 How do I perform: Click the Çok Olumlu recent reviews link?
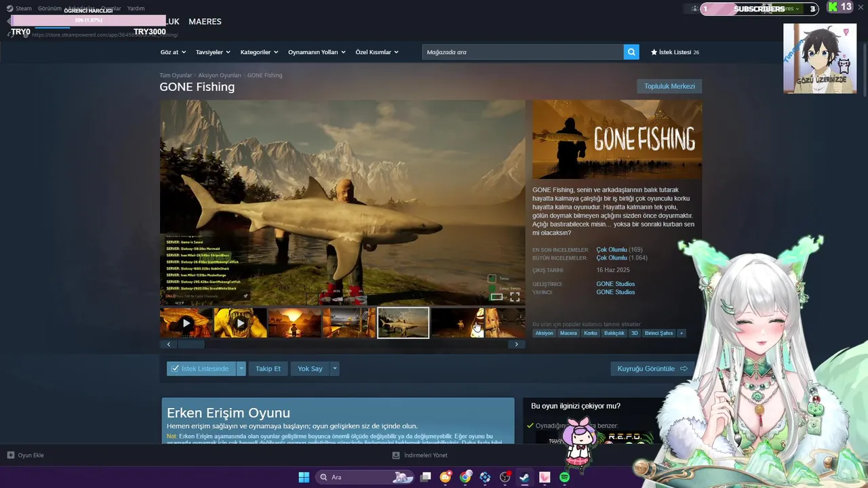[x=612, y=250]
